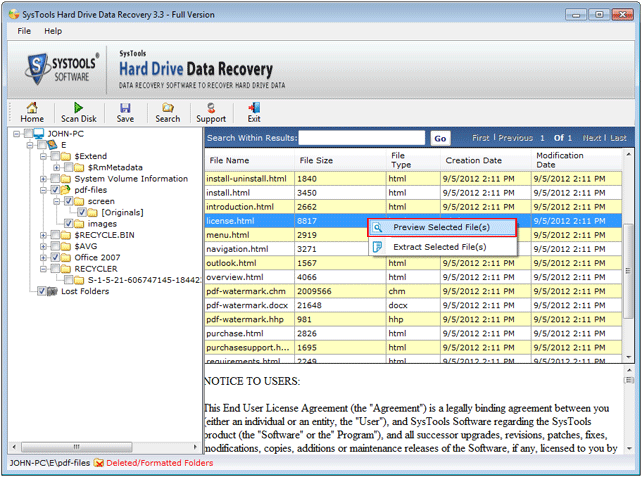The height and width of the screenshot is (477, 642).
Task: Check the $AVG folder checkbox
Action: click(55, 246)
